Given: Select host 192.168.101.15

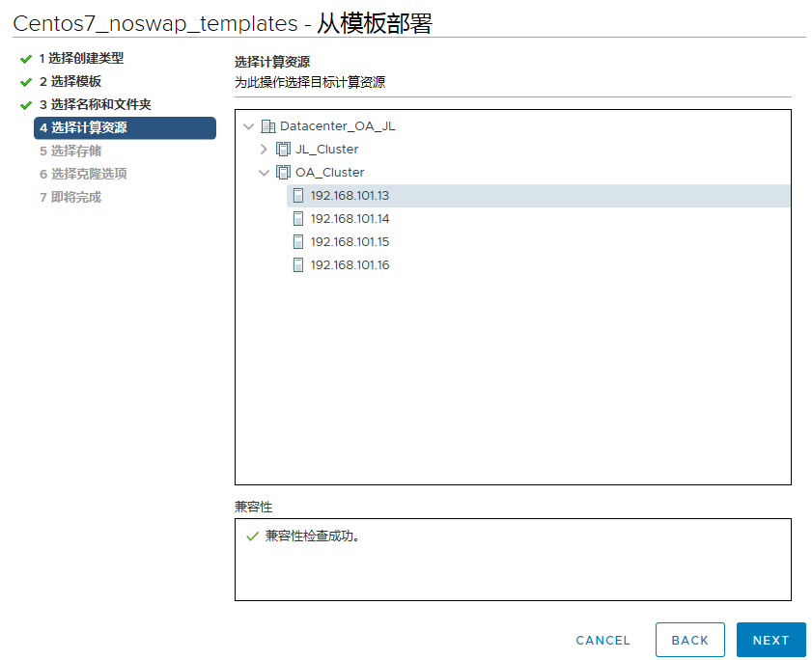Looking at the screenshot, I should coord(350,242).
